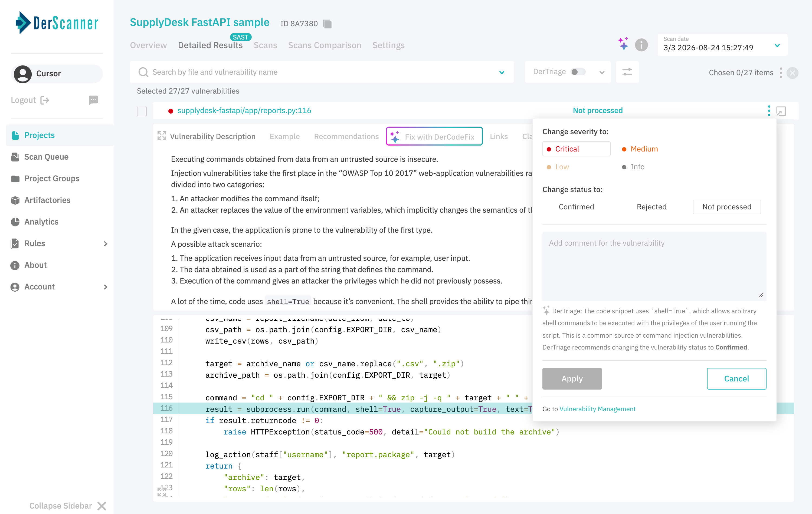Set severity to Critical
This screenshot has height=514, width=812.
point(576,149)
